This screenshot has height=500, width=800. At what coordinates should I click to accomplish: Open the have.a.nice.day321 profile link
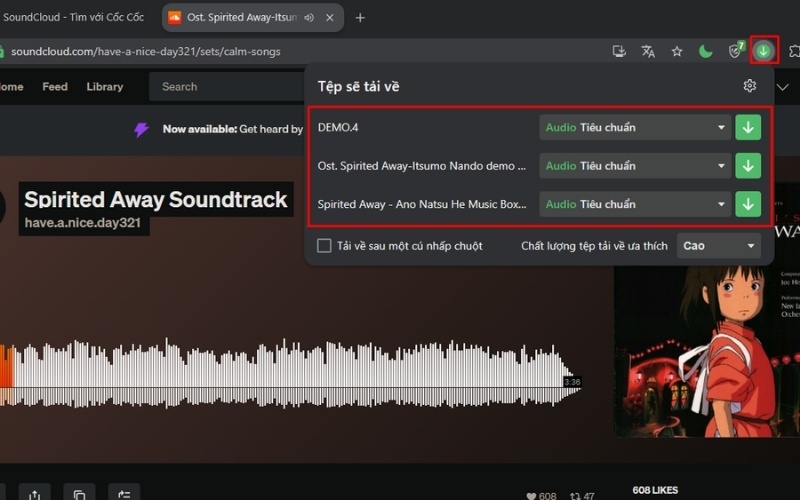point(85,223)
